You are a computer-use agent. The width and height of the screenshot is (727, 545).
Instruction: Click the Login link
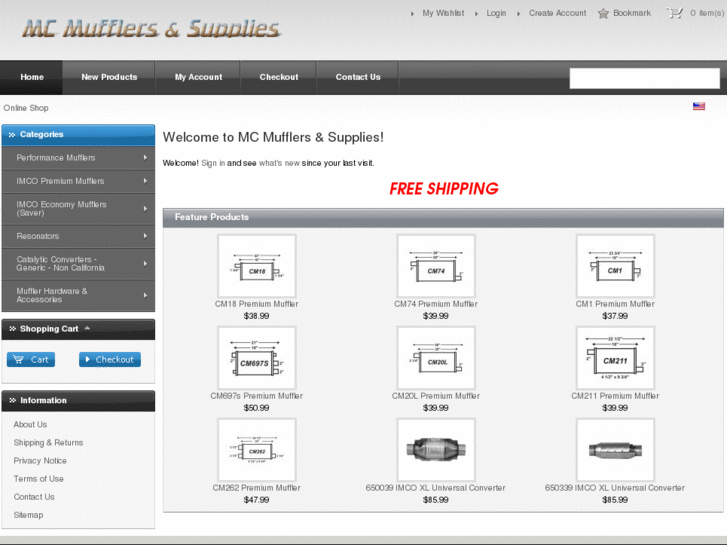pos(496,13)
